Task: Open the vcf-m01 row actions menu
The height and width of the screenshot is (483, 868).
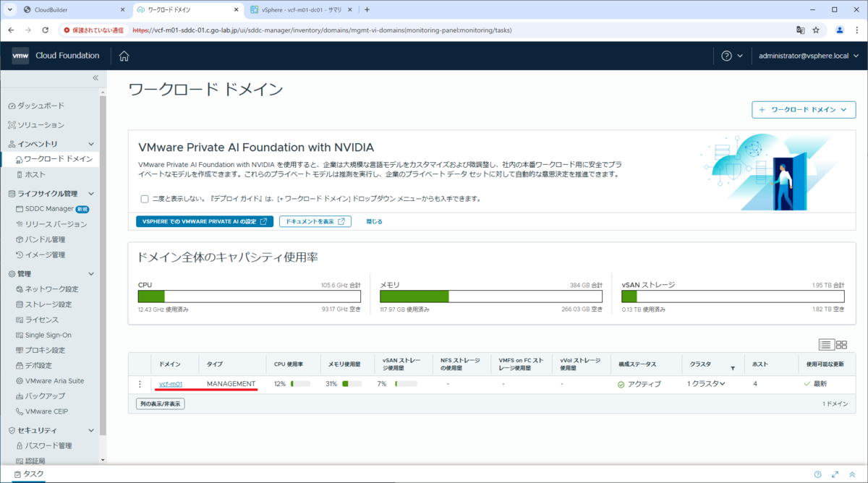Action: [140, 384]
